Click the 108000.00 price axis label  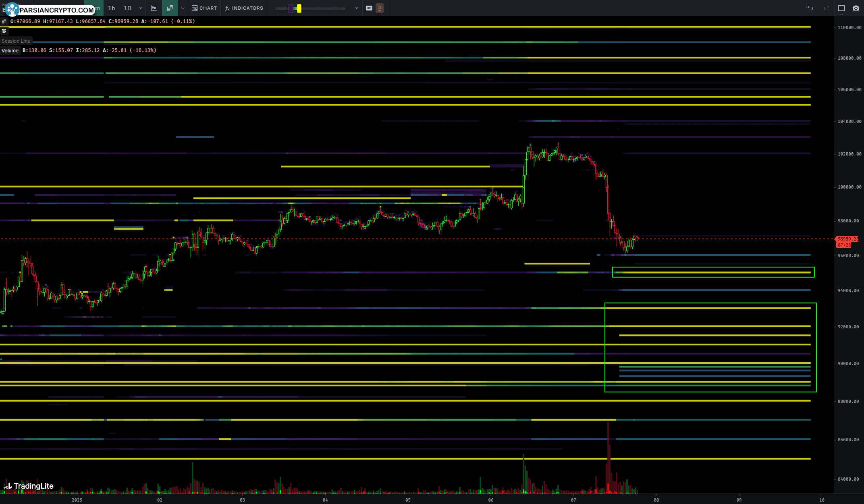pos(849,58)
